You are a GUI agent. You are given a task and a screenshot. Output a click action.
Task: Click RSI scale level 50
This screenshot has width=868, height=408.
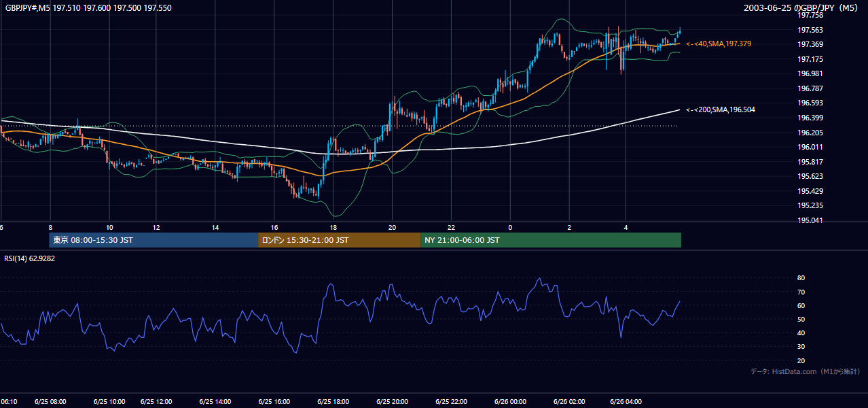click(x=801, y=319)
